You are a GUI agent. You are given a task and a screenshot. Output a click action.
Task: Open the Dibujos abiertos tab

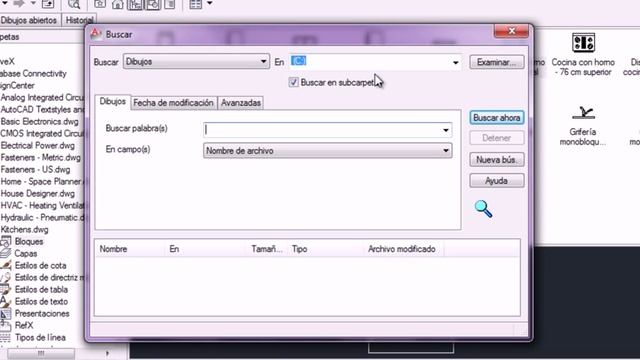pyautogui.click(x=29, y=20)
